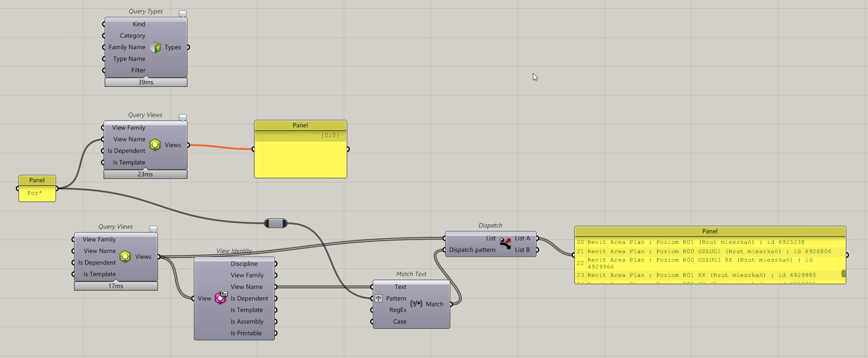Viewport: 868px width, 358px height.
Task: Toggle the small box above lower Query Views
Action: point(154,229)
